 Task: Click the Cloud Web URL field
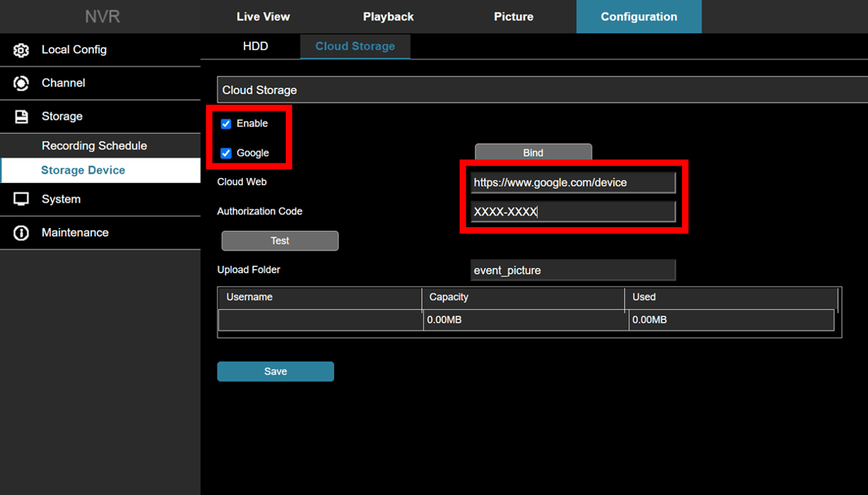573,182
